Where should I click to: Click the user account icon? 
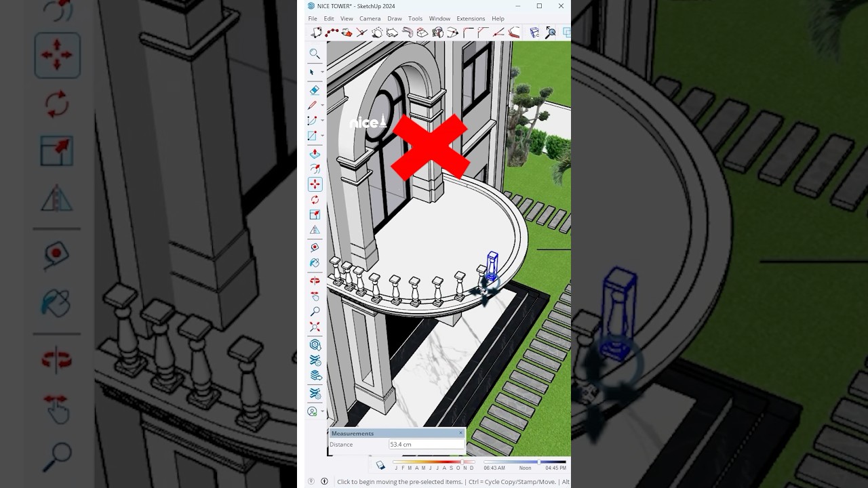click(x=313, y=411)
